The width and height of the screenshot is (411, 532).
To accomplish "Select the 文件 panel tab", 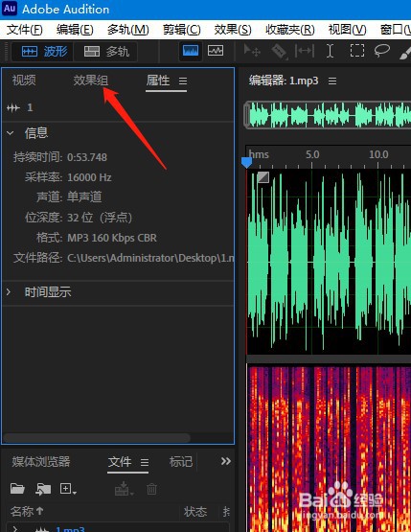I will coord(120,461).
